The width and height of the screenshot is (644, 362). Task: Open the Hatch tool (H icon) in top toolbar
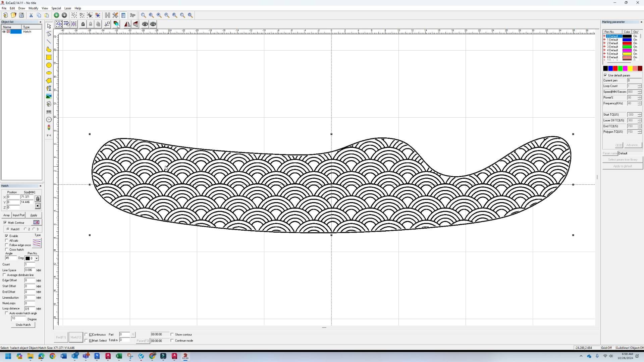click(x=107, y=15)
